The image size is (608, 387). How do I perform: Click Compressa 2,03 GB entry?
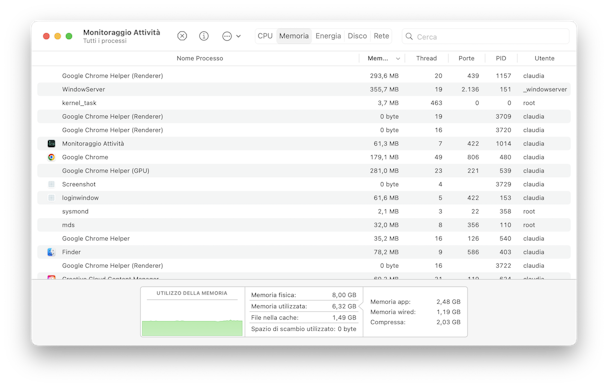pyautogui.click(x=415, y=322)
